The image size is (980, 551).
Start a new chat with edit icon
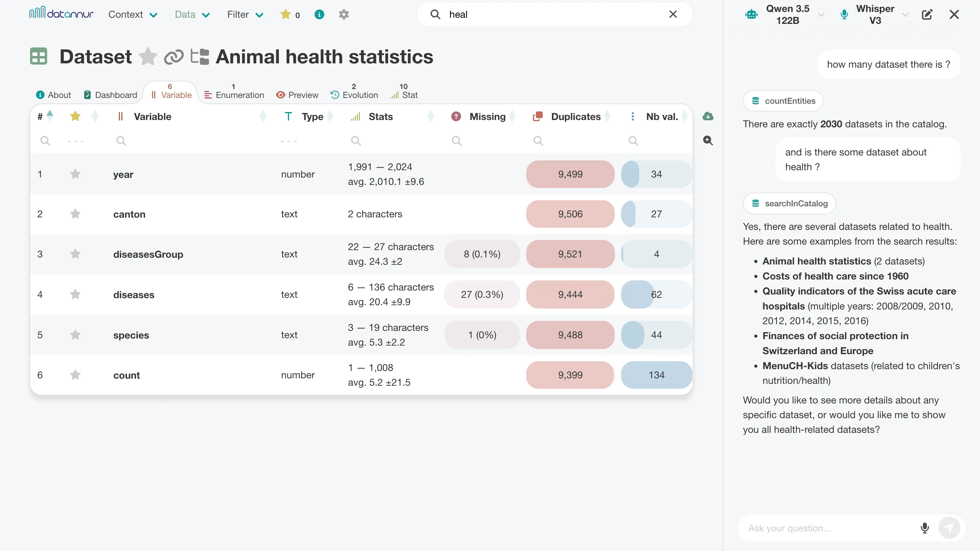click(927, 14)
